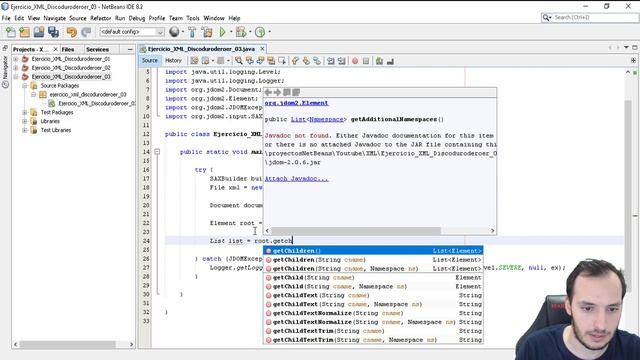
Task: Expand Ejercicio_XML_Discoduroderoer_02 project node
Action: pos(16,68)
